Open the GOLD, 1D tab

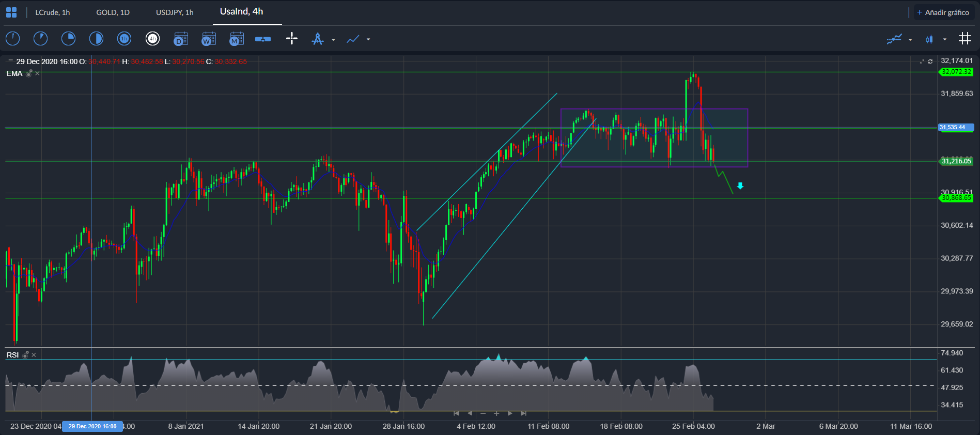(x=113, y=12)
